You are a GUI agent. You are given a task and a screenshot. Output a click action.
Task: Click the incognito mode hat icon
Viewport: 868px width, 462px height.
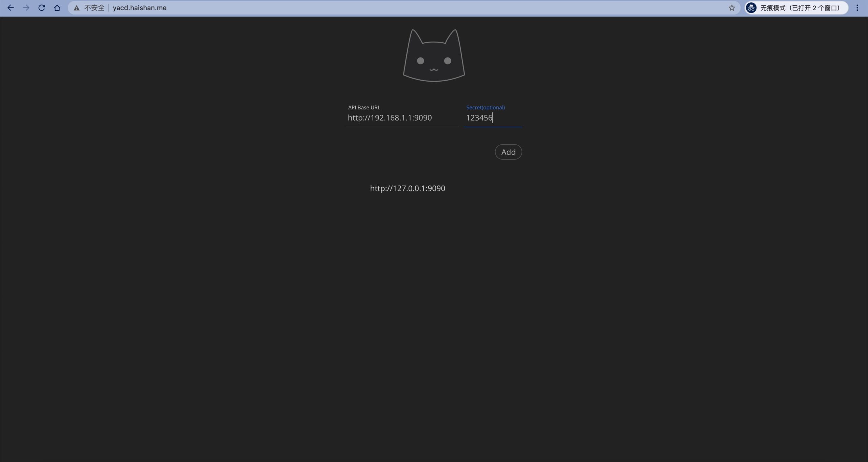click(x=751, y=8)
